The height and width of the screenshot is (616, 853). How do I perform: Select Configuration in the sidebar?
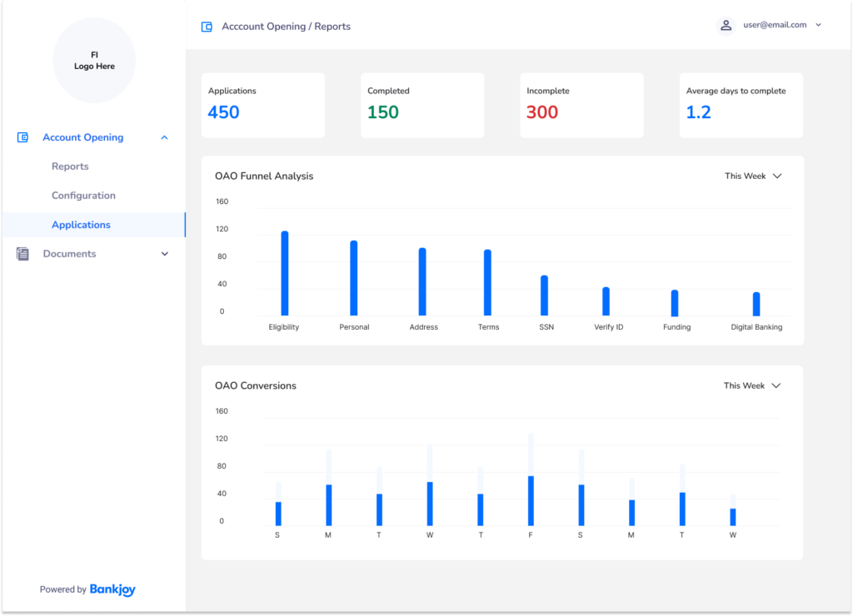pos(83,196)
